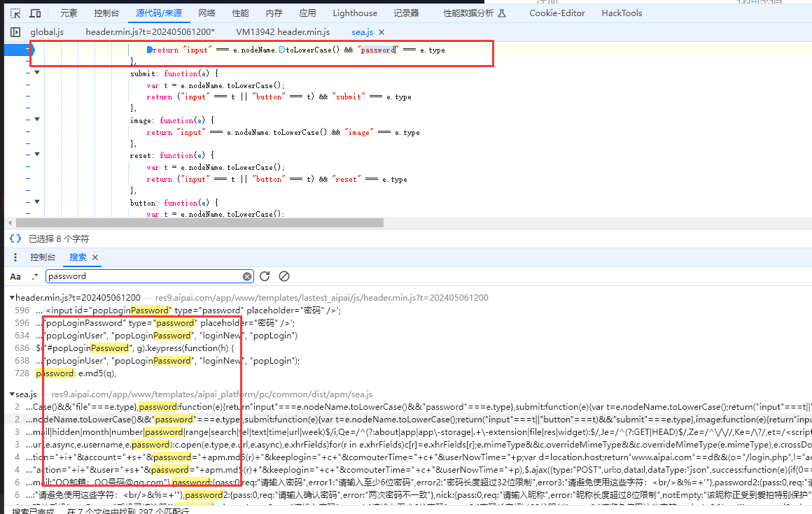
Task: Show the sources navigator sidebar
Action: click(15, 32)
